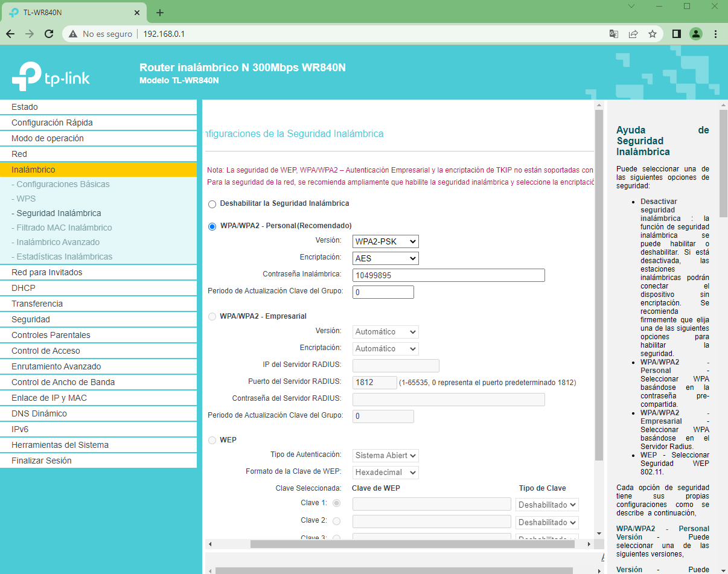Open Filtrado MAC Inalámbrico submenu link
Viewport: 728px width, 574px height.
pyautogui.click(x=64, y=228)
